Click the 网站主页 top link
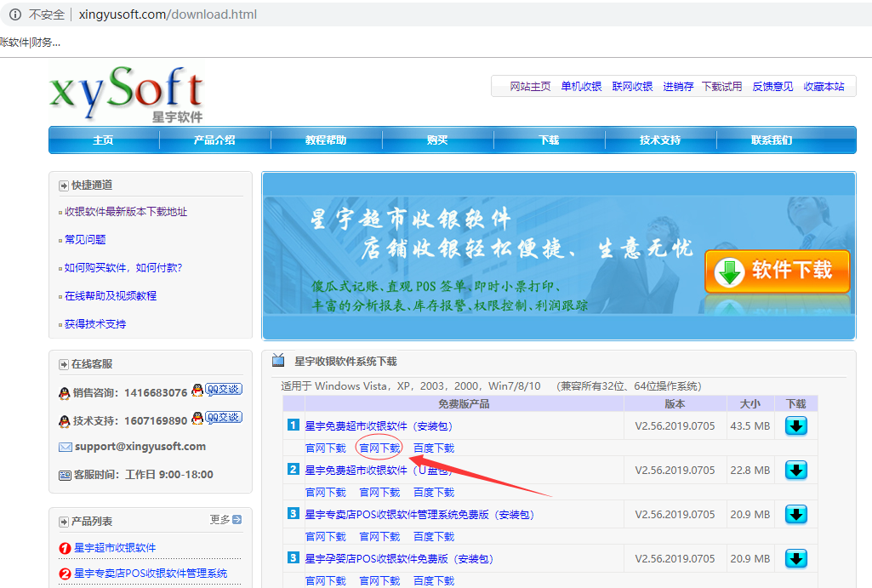The height and width of the screenshot is (588, 872). click(x=531, y=86)
